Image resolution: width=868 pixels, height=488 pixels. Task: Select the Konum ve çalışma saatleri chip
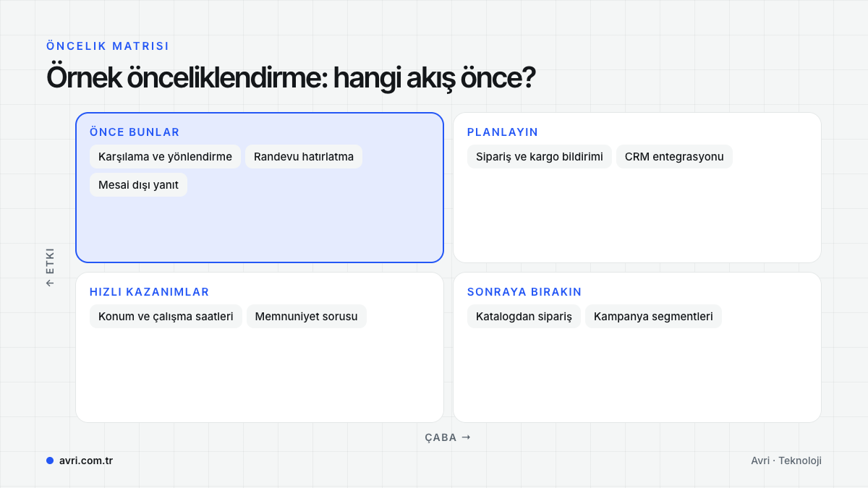pyautogui.click(x=166, y=317)
